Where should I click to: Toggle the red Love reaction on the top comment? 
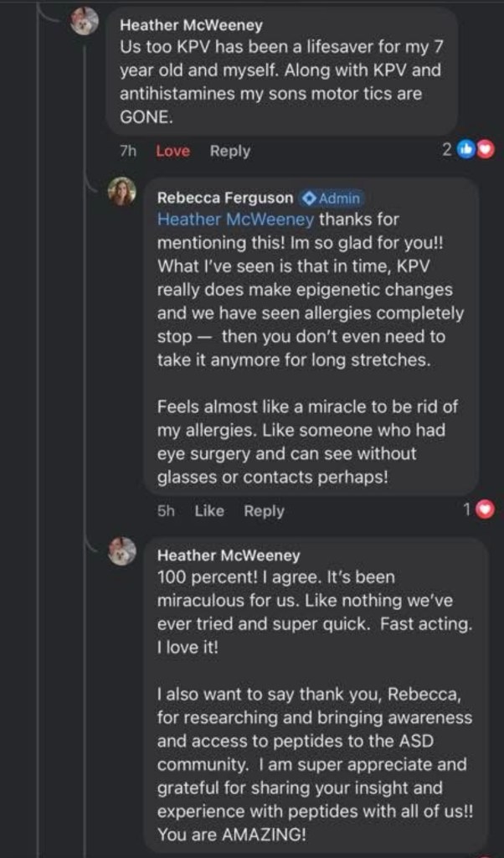point(172,151)
